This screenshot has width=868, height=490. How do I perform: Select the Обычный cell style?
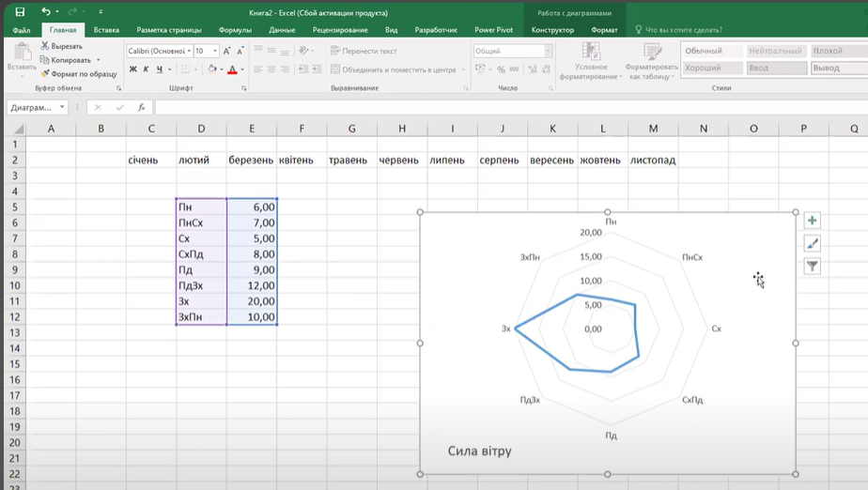712,51
